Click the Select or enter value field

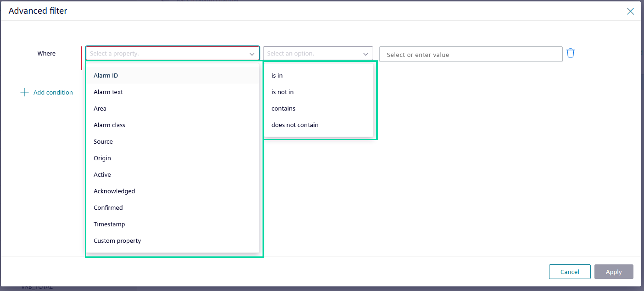pos(471,54)
